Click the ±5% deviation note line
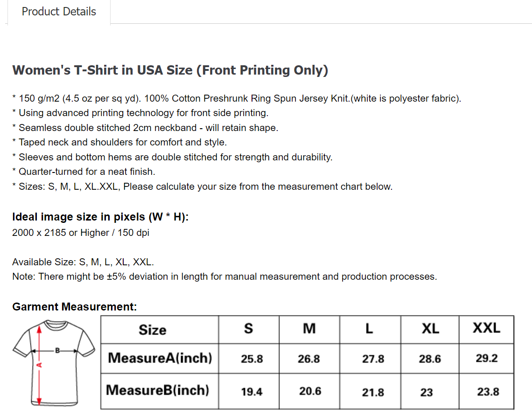The width and height of the screenshot is (532, 414). (x=224, y=276)
